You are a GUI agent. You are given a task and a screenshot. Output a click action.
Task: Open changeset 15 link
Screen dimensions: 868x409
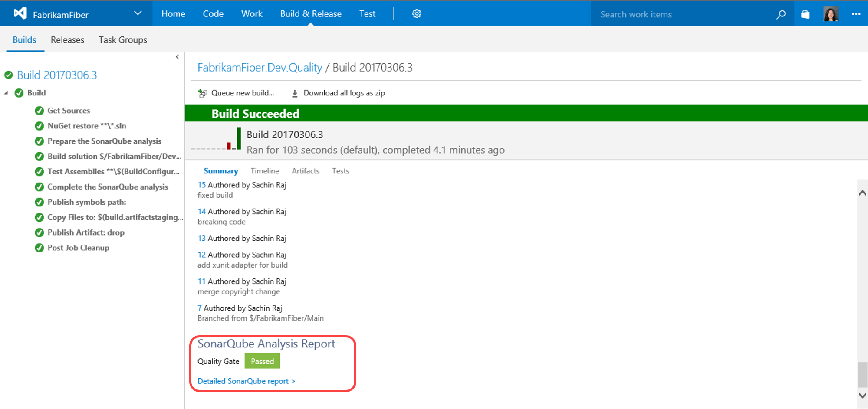point(201,185)
